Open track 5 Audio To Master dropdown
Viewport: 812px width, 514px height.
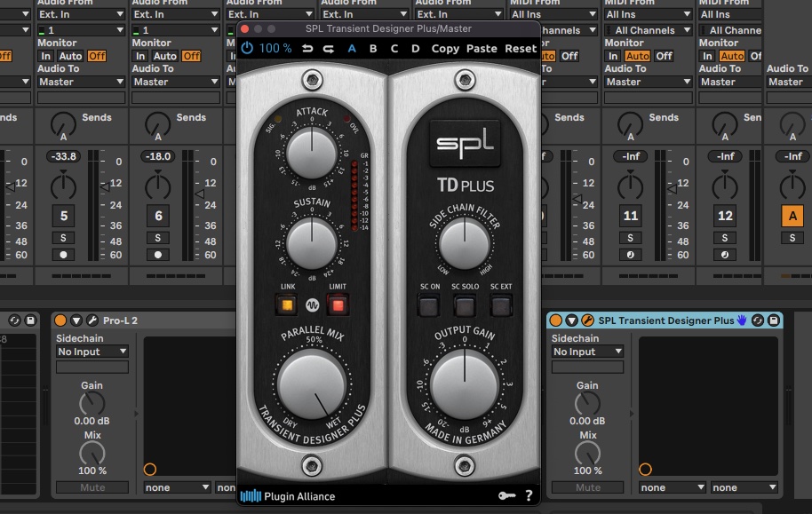click(x=81, y=82)
